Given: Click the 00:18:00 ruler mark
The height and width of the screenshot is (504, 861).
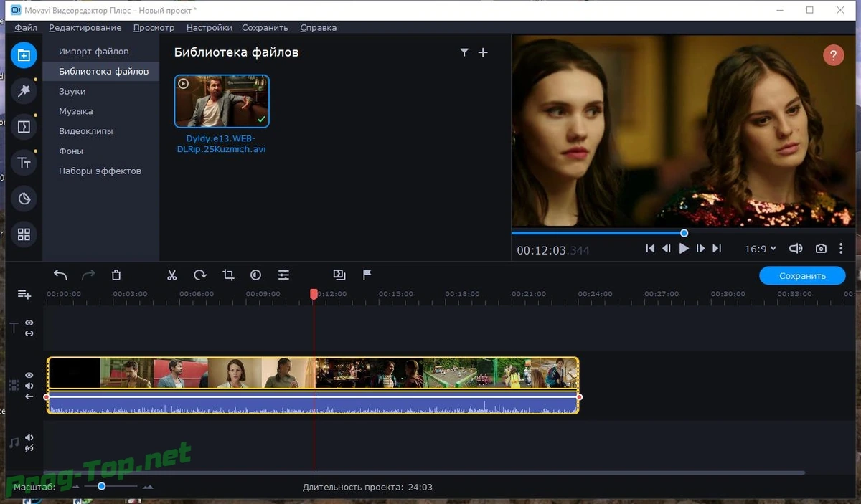Looking at the screenshot, I should point(462,294).
